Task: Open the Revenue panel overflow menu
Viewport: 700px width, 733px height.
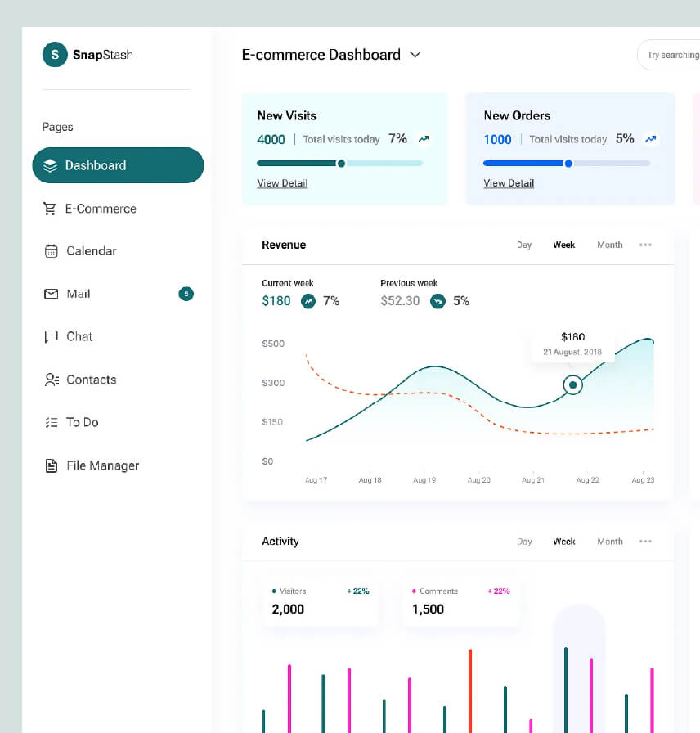Action: point(645,244)
